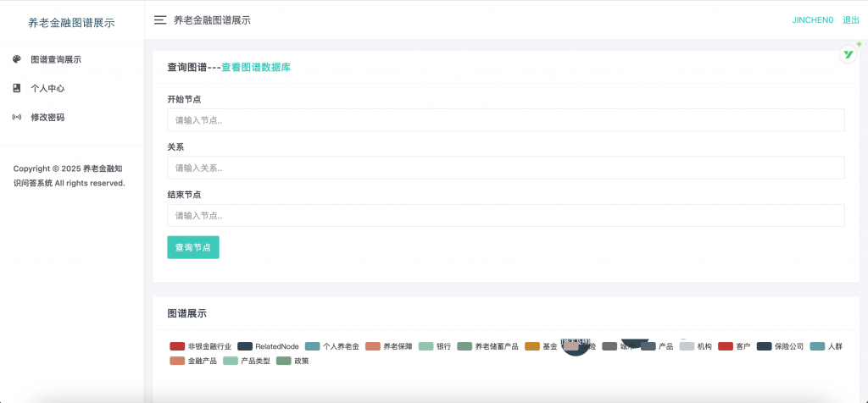
Task: Toggle the 个人养老金 legend swatch
Action: [x=313, y=346]
